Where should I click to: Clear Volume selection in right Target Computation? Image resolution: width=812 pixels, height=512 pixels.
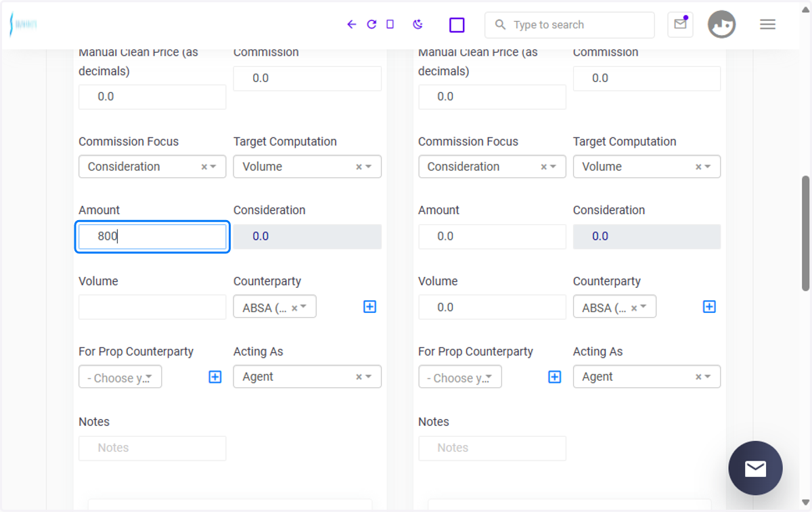tap(698, 167)
